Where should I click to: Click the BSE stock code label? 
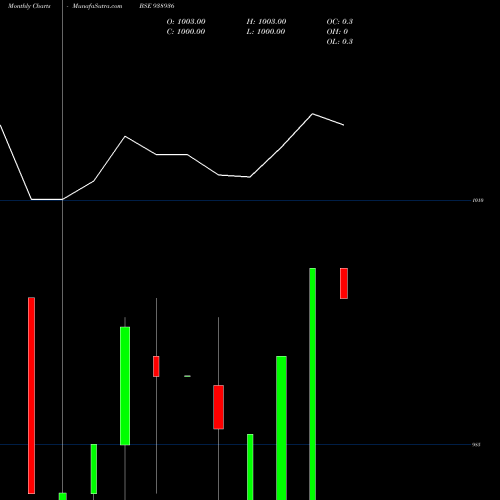157,6
